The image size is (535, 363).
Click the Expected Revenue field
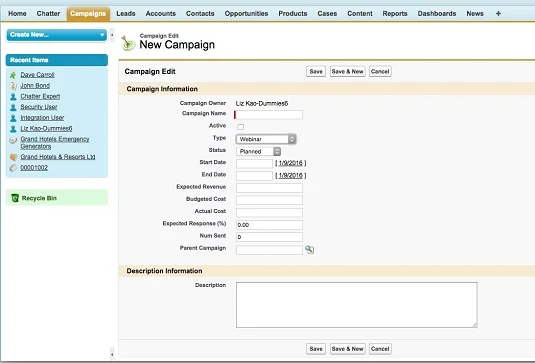pos(269,188)
